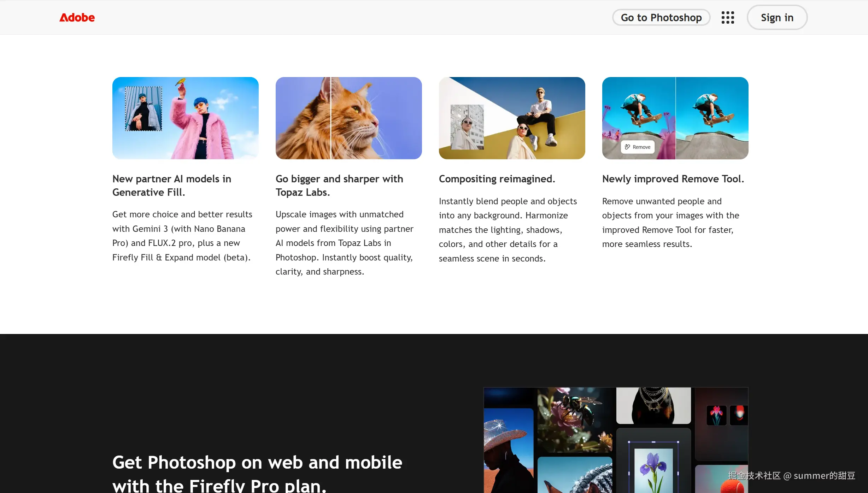Click the bee on flower thumbnail

pos(575,420)
